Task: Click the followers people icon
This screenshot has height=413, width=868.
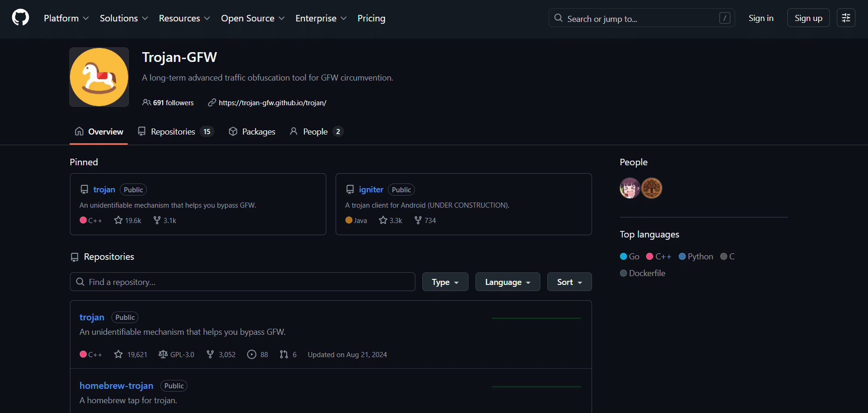Action: tap(146, 102)
